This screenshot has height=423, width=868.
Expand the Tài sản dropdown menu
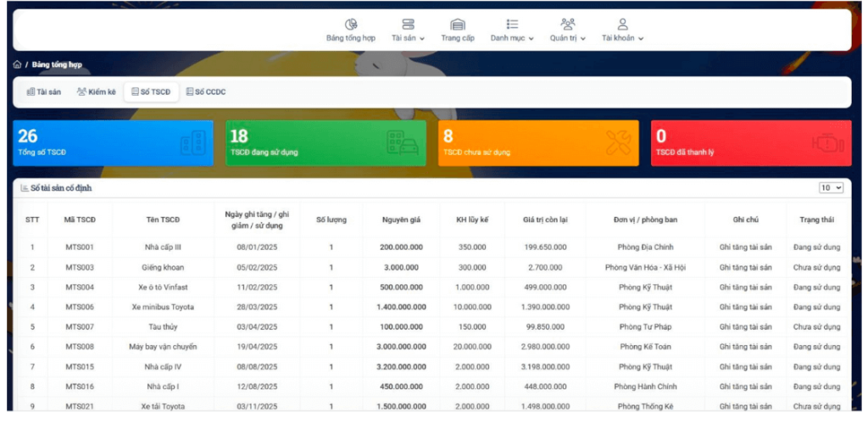[408, 38]
